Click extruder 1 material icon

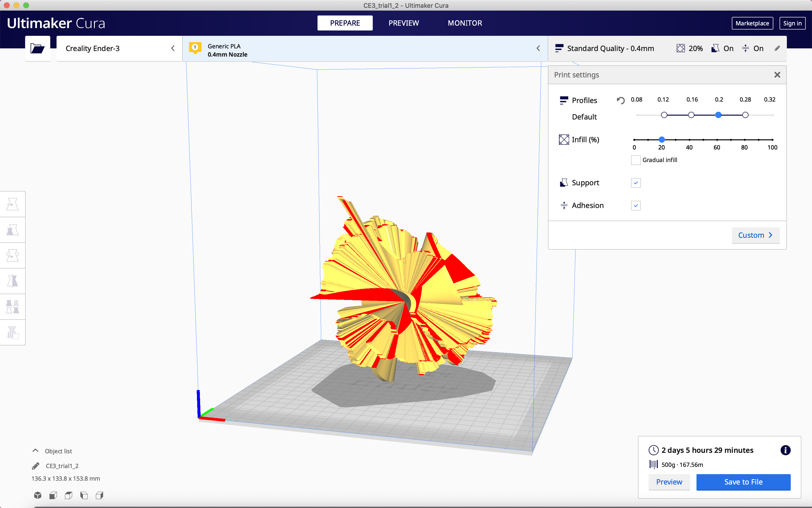point(195,48)
